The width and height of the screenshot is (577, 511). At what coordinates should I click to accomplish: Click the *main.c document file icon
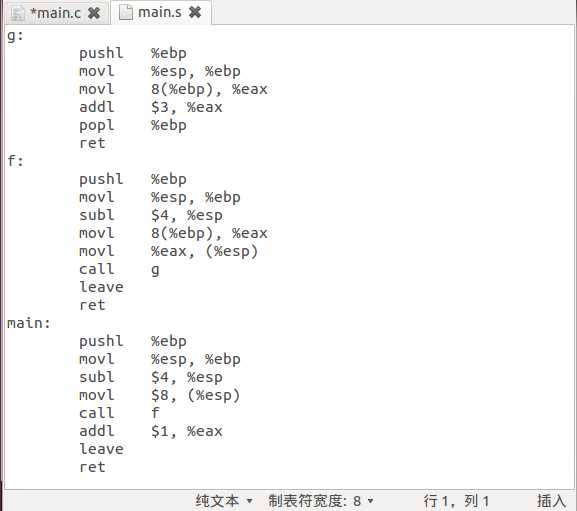click(x=18, y=14)
